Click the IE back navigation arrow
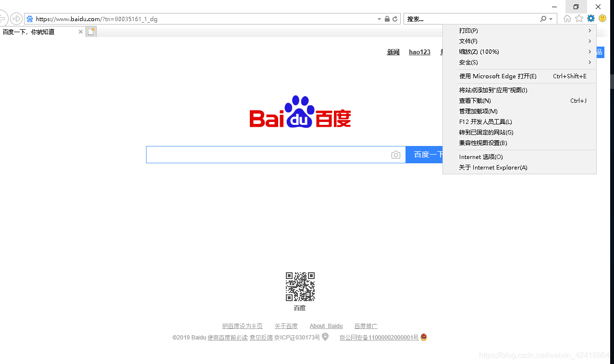Screen dimensions: 614x364 click(x=2, y=19)
